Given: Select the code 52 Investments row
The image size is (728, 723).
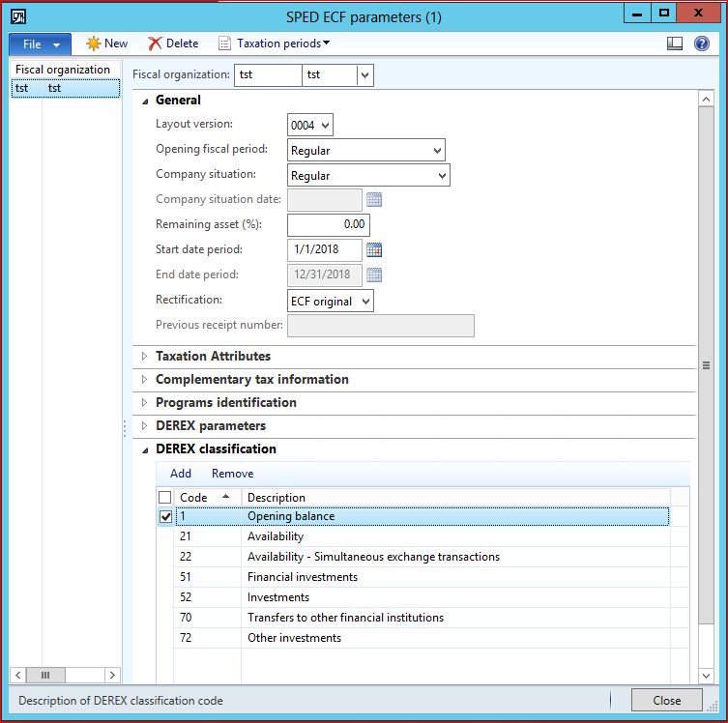Looking at the screenshot, I should point(422,597).
